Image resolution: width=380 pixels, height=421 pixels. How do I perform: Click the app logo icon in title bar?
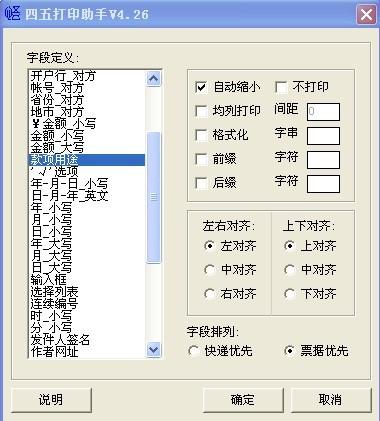[13, 14]
